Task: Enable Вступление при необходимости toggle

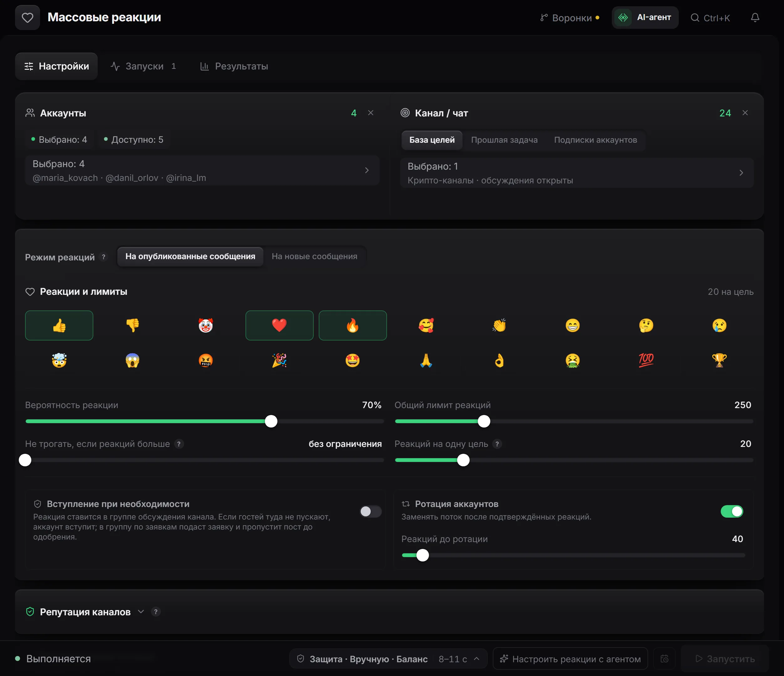Action: point(370,511)
